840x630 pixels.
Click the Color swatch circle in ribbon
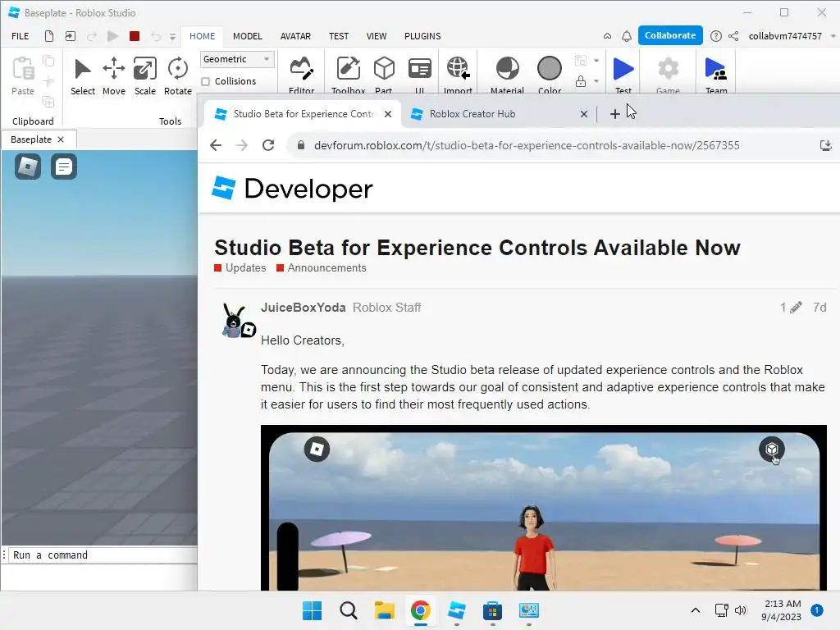tap(549, 69)
